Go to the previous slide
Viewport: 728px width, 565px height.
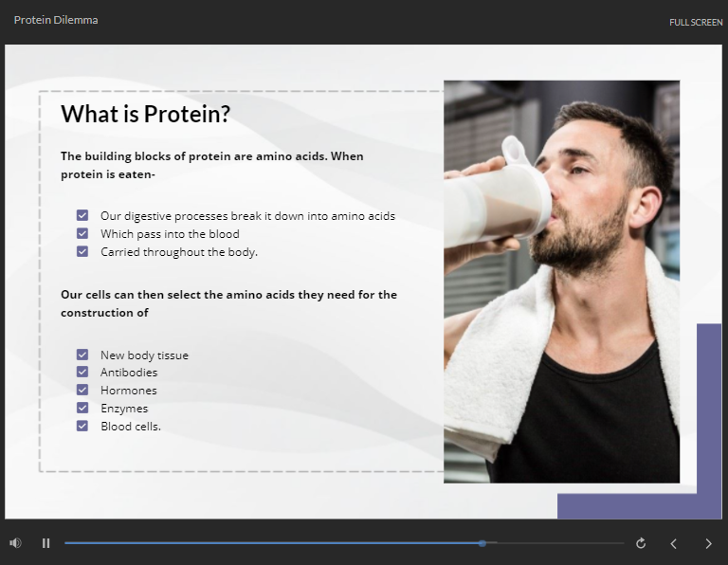click(x=674, y=543)
